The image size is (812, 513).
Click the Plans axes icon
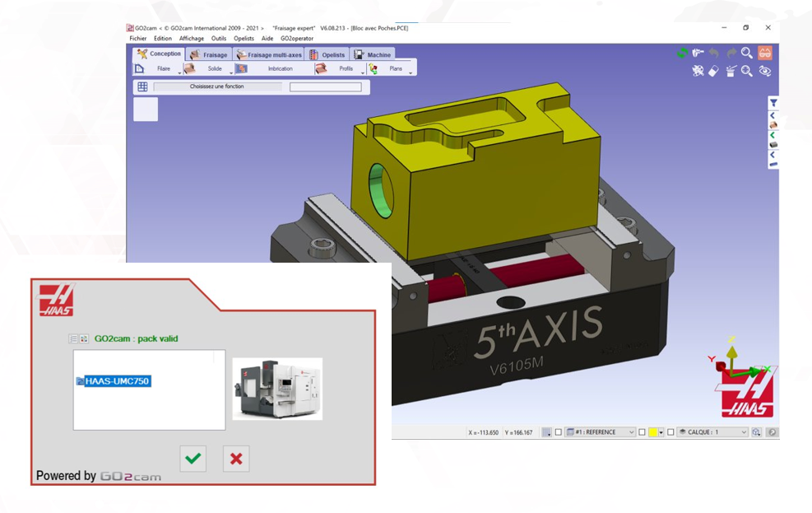[x=373, y=68]
